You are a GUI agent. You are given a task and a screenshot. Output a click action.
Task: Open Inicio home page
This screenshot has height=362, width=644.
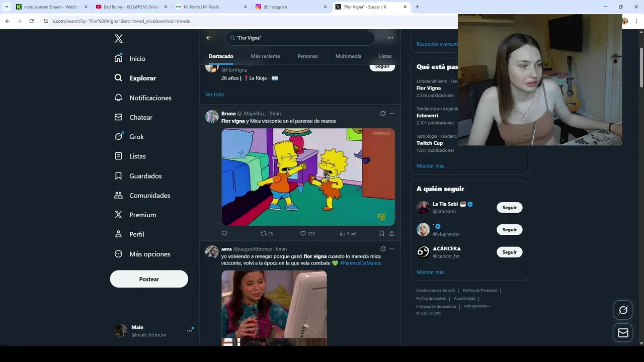coord(130,58)
